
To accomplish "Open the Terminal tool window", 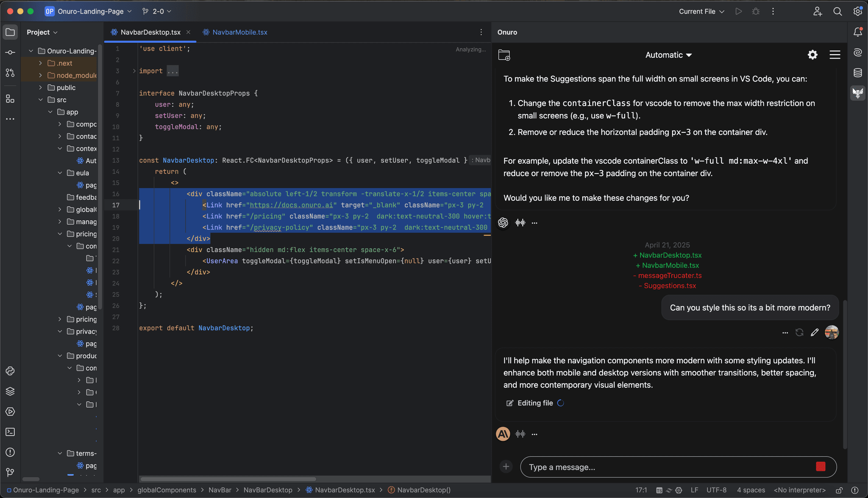I will click(10, 432).
